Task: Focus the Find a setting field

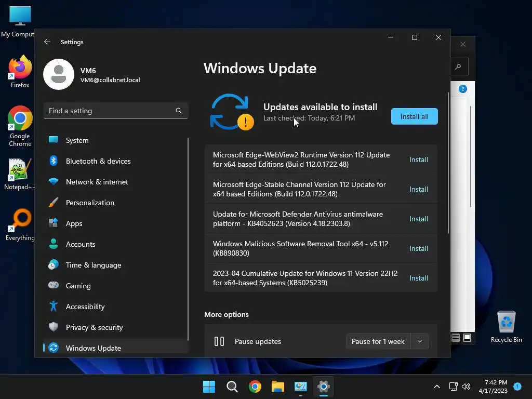Action: click(x=116, y=111)
